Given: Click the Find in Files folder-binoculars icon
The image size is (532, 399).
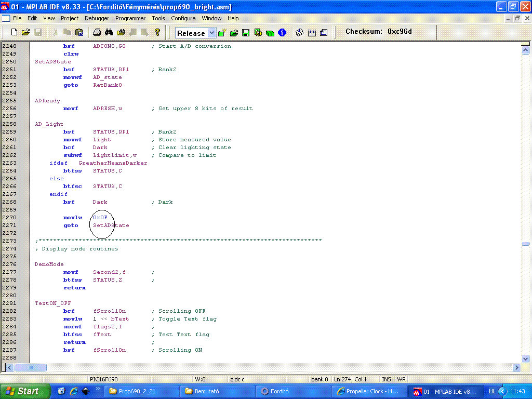Looking at the screenshot, I should (121, 32).
